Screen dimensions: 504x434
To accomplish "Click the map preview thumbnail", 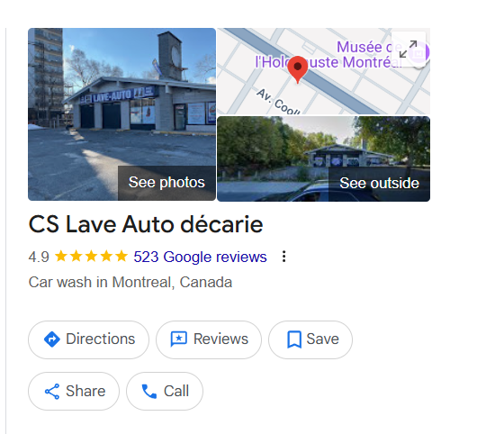I will click(x=324, y=71).
